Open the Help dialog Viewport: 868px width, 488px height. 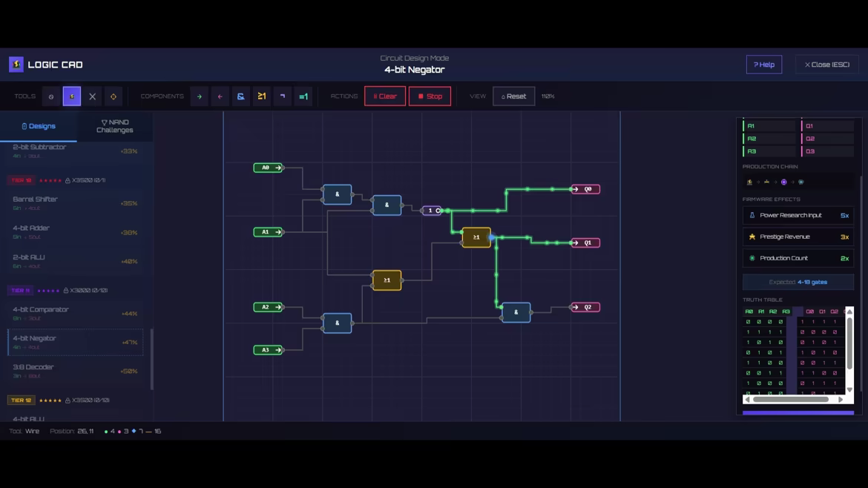click(x=764, y=65)
